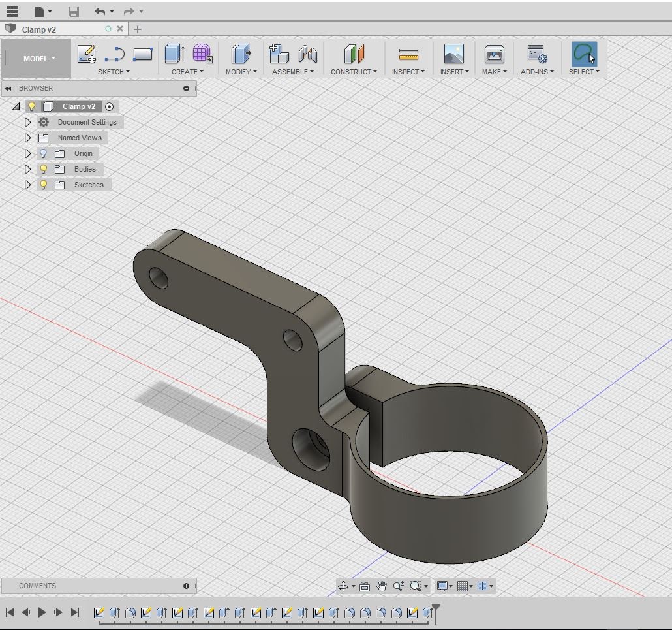Viewport: 672px width, 630px height.
Task: Select the Extrude tool in Create
Action: tap(174, 54)
